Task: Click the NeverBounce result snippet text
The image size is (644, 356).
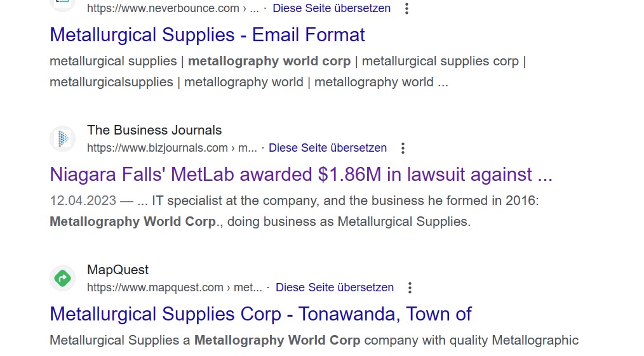Action: [288, 71]
